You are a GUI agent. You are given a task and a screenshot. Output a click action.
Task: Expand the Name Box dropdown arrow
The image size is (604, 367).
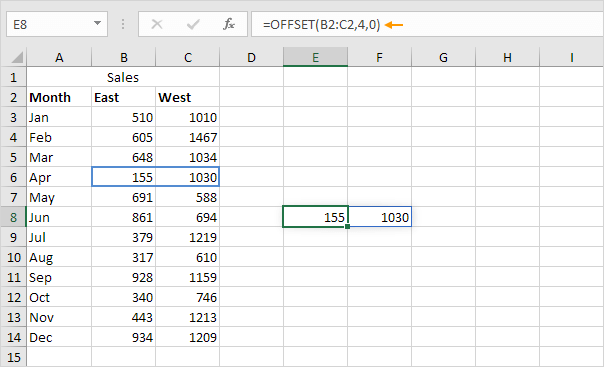pyautogui.click(x=97, y=24)
